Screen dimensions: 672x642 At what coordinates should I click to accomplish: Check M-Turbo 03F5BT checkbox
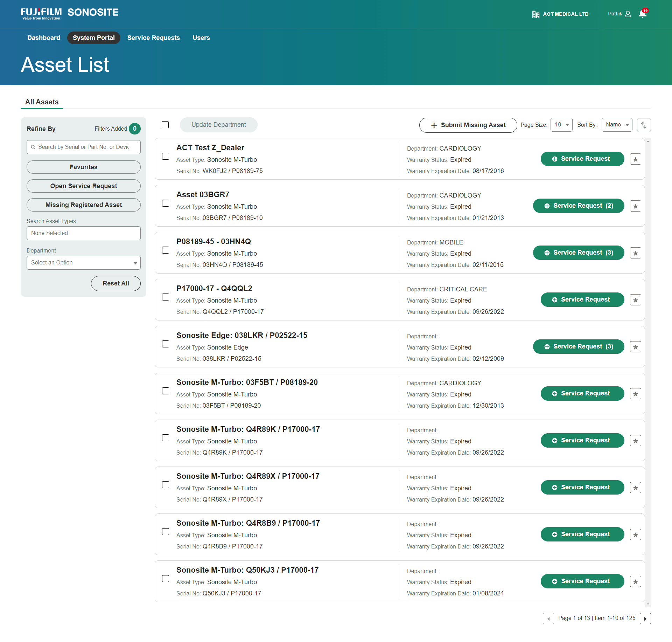[x=166, y=391]
